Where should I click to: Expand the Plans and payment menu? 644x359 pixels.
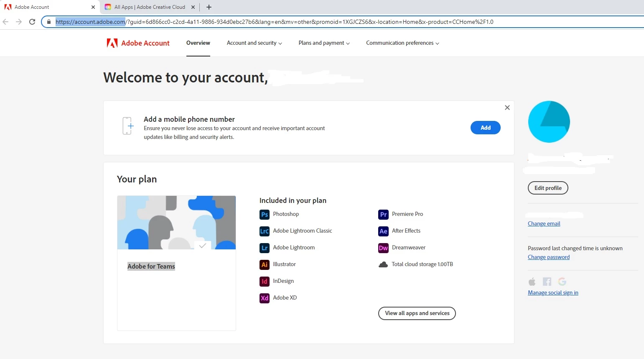pos(324,43)
